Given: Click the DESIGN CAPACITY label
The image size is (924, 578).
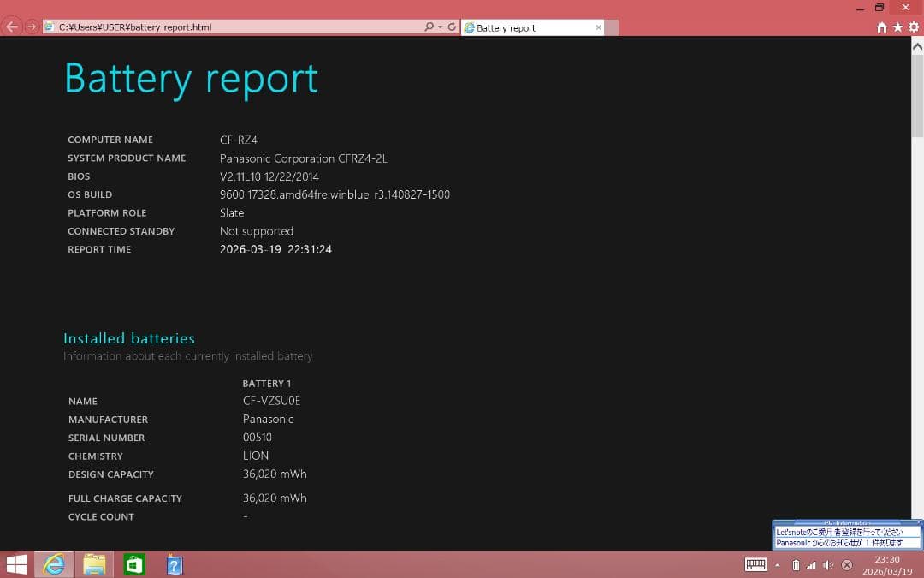Looking at the screenshot, I should click(110, 474).
